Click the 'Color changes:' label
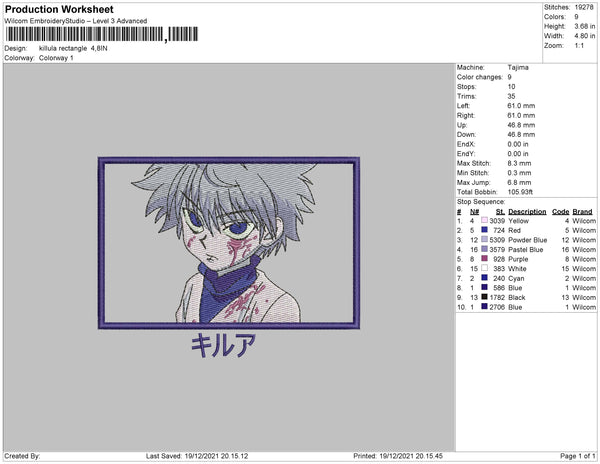The width and height of the screenshot is (600, 464). point(480,77)
